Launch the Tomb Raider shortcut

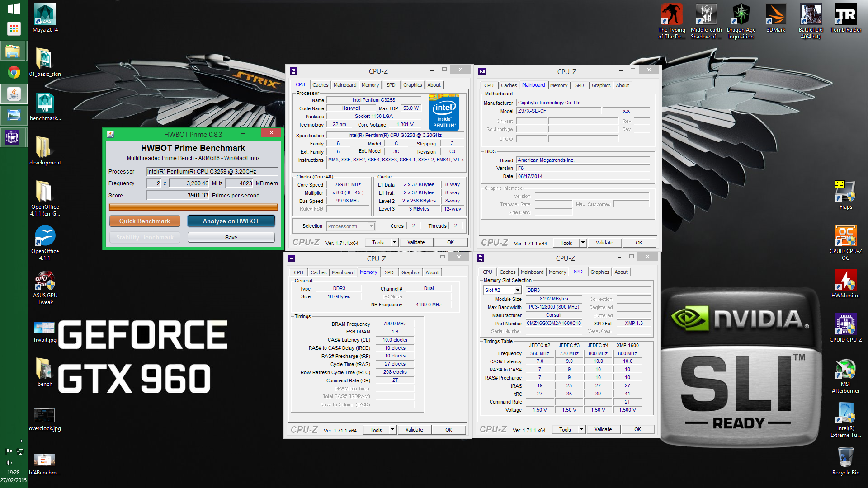[x=845, y=18]
